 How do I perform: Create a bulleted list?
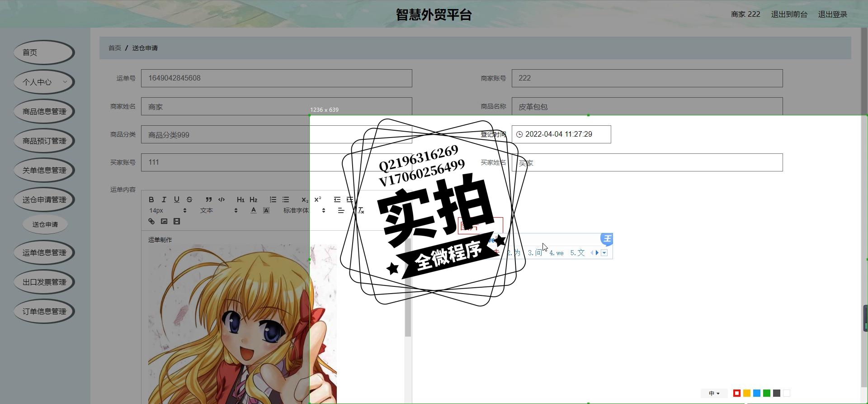point(286,200)
